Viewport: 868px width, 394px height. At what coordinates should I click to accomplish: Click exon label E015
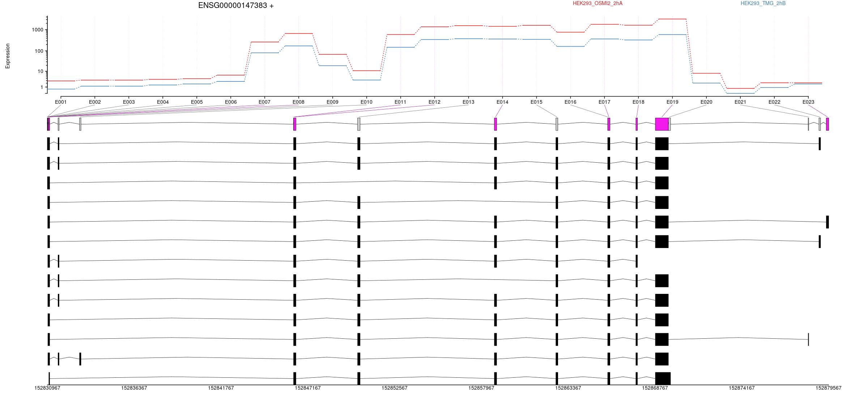[536, 102]
